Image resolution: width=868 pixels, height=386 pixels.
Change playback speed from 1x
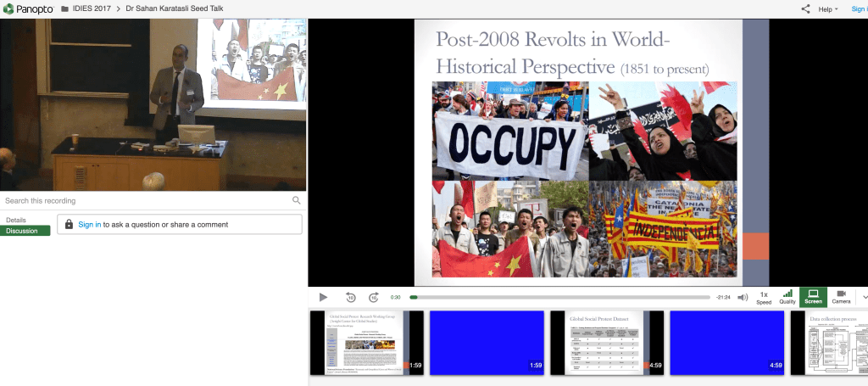pyautogui.click(x=764, y=297)
